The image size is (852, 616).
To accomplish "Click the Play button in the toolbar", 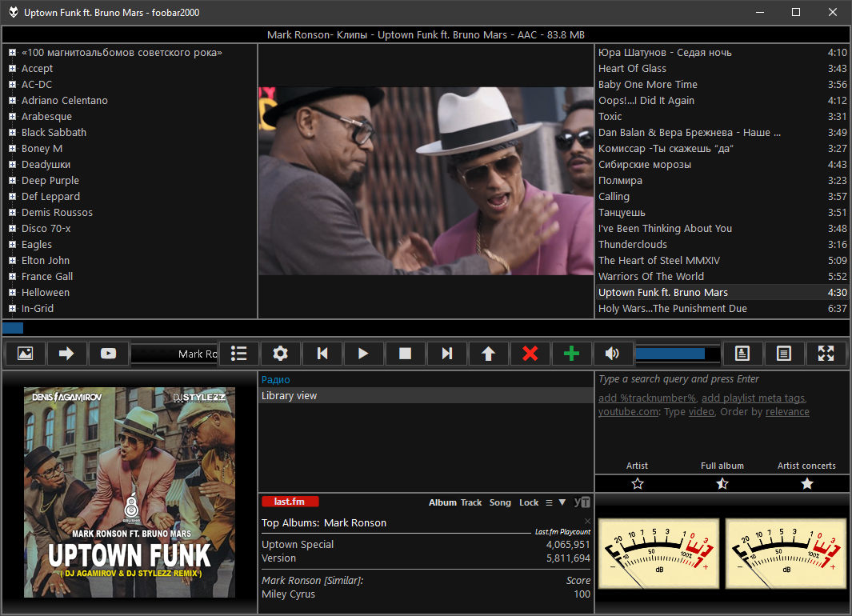I will point(363,354).
